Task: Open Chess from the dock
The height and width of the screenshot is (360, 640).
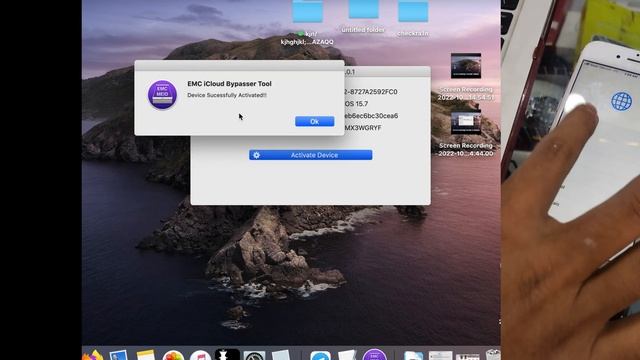Action: coord(227,354)
